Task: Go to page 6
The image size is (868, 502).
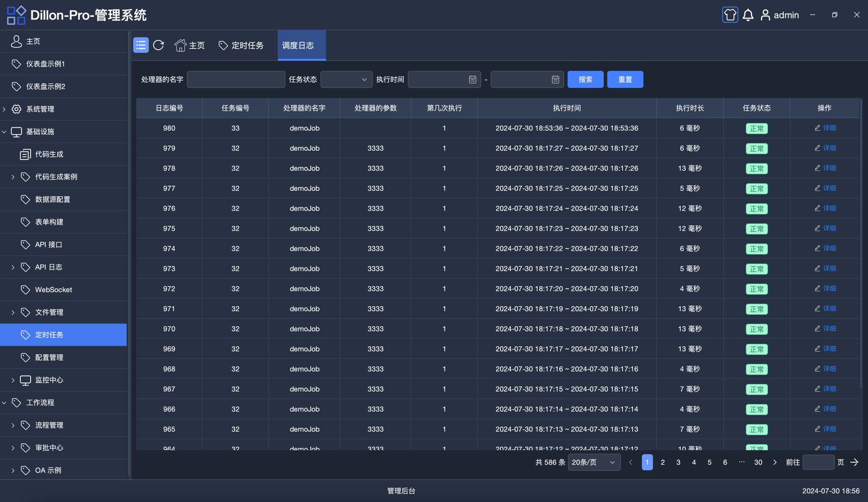Action: pos(725,462)
